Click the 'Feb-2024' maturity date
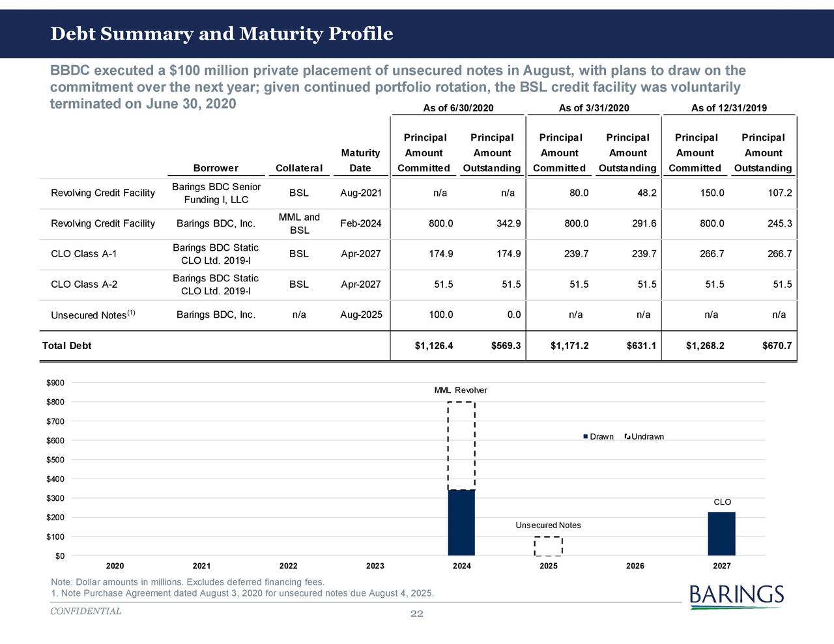The height and width of the screenshot is (644, 834). [361, 223]
